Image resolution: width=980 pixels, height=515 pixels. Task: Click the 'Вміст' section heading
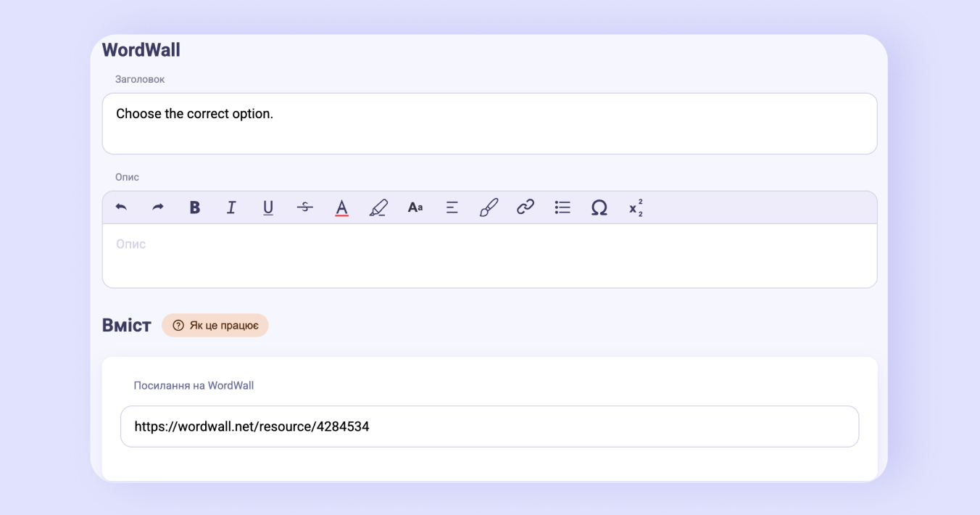(x=126, y=325)
